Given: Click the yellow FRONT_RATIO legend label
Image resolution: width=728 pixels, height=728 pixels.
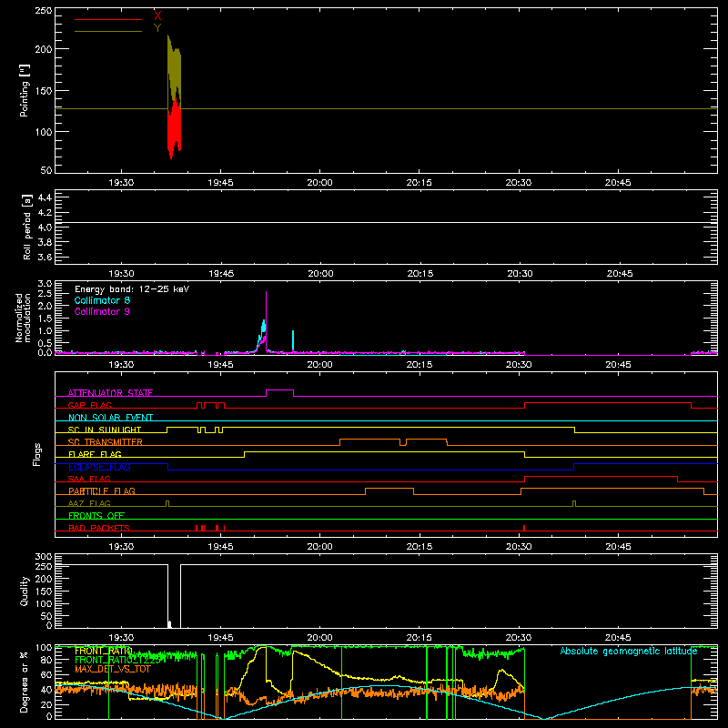Looking at the screenshot, I should click(104, 651).
